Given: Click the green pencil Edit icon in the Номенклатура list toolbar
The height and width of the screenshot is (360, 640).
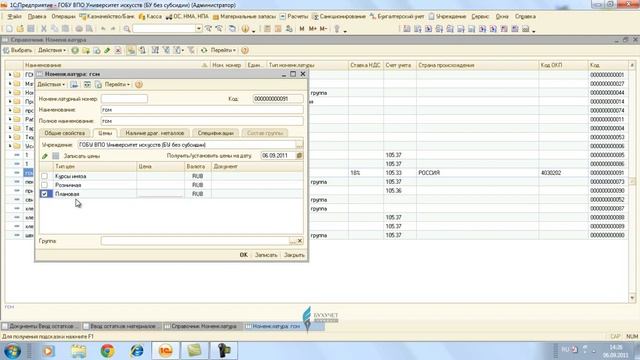Looking at the screenshot, I should [107, 51].
